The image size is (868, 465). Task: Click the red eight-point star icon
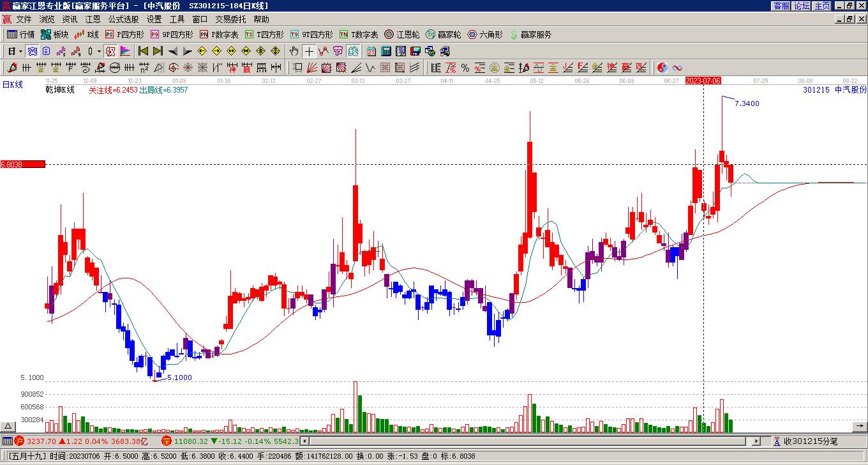(x=188, y=68)
